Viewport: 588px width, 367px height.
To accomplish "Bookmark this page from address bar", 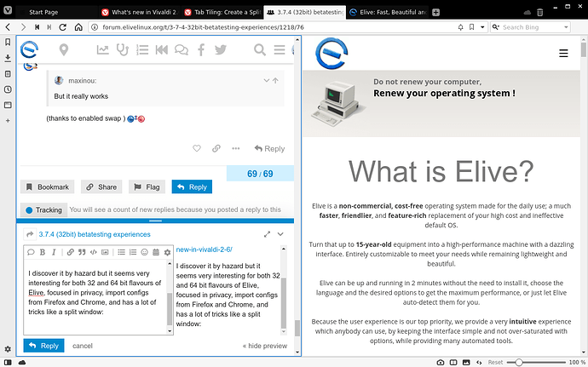I will tap(472, 27).
